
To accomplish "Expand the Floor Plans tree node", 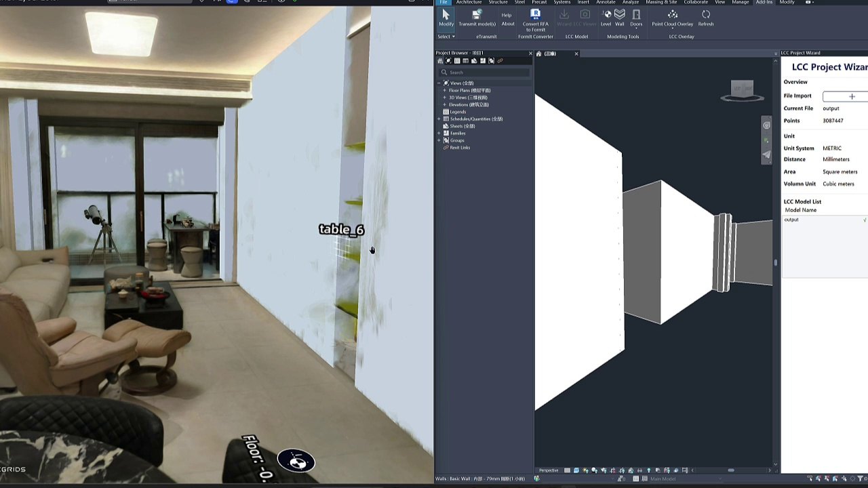I will tap(445, 90).
